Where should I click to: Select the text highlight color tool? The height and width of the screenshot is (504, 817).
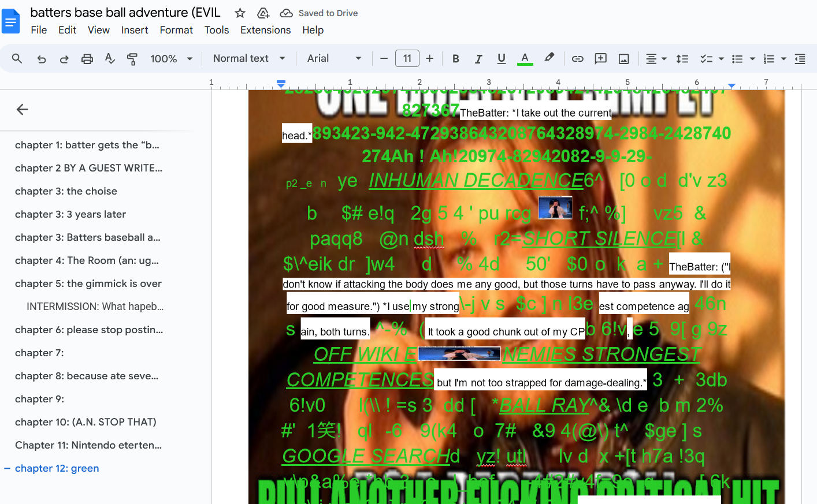[x=549, y=58]
